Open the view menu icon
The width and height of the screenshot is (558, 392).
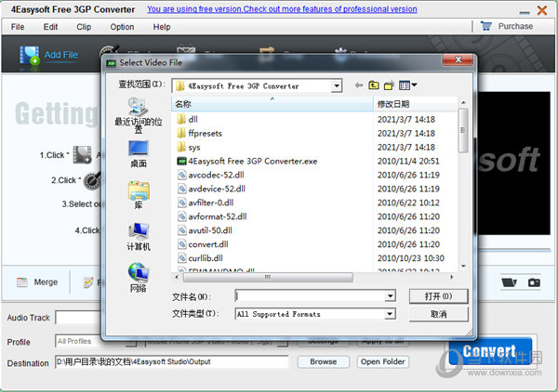tap(408, 85)
